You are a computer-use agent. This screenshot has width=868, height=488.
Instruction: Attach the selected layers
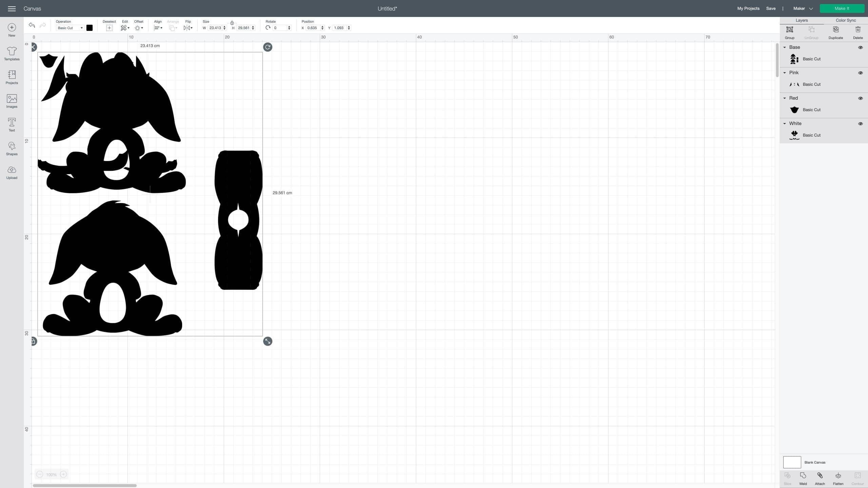[820, 479]
